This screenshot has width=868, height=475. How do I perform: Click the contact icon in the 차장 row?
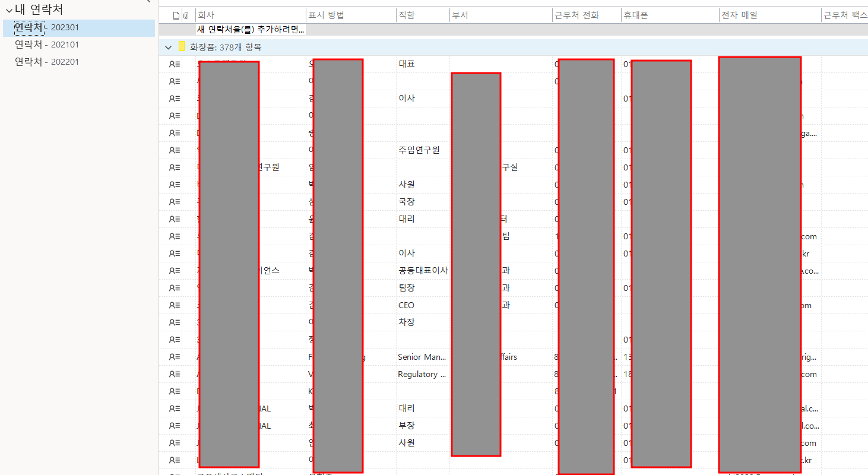click(175, 322)
